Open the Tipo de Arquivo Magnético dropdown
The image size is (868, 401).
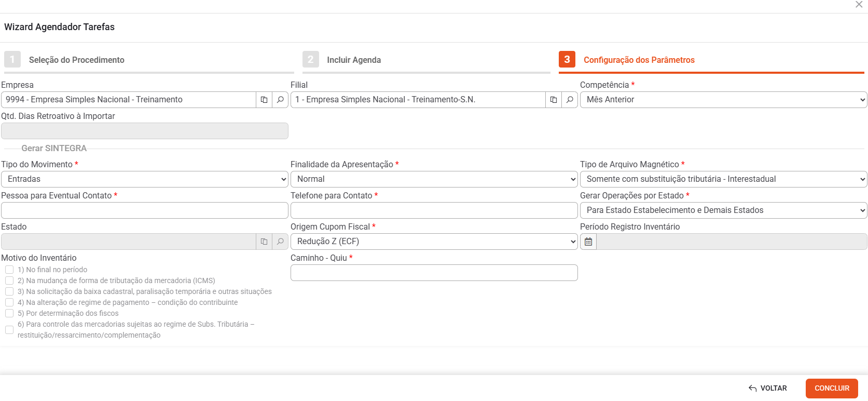[723, 179]
